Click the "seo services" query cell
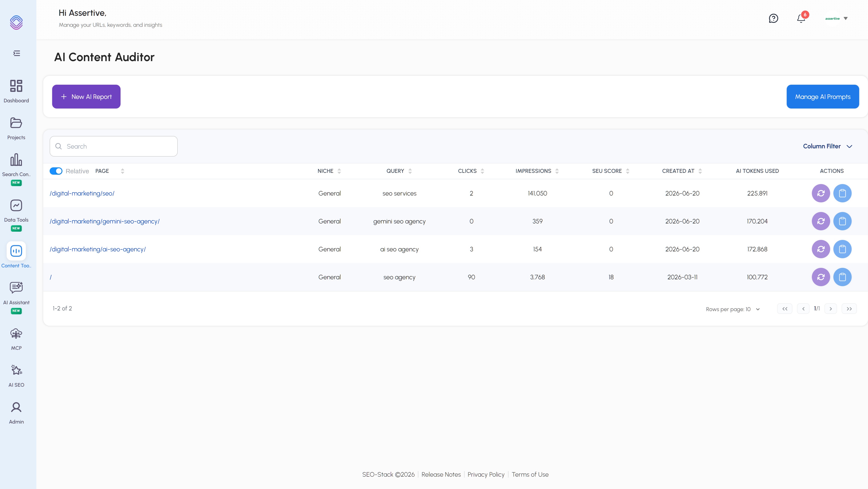 (399, 193)
